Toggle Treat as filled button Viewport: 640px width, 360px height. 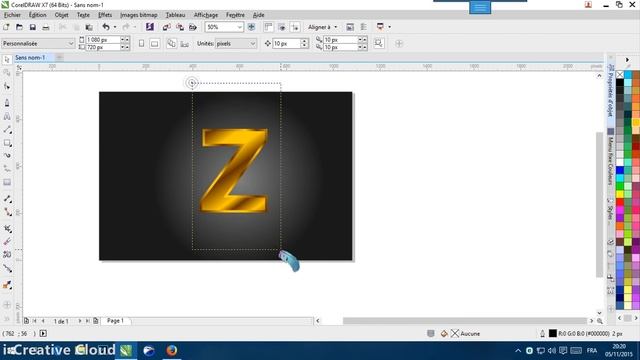[379, 43]
